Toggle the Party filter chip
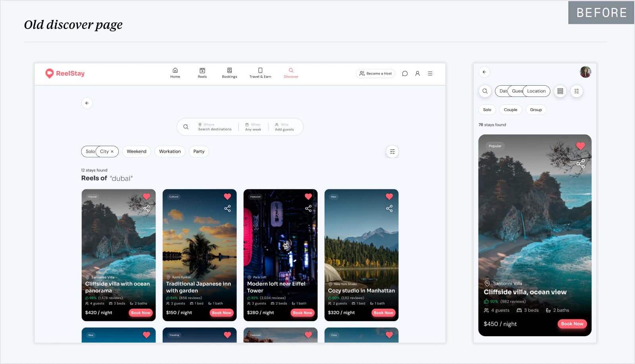635x364 pixels. coord(199,151)
